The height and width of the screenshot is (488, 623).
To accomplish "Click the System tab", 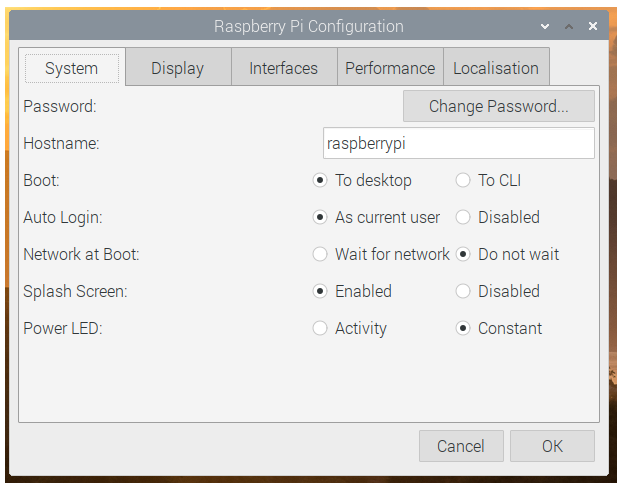I will [x=71, y=68].
